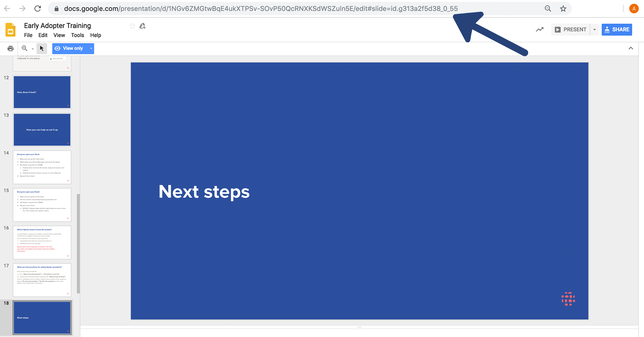
Task: Click the Google Slides home icon
Action: coord(11,29)
